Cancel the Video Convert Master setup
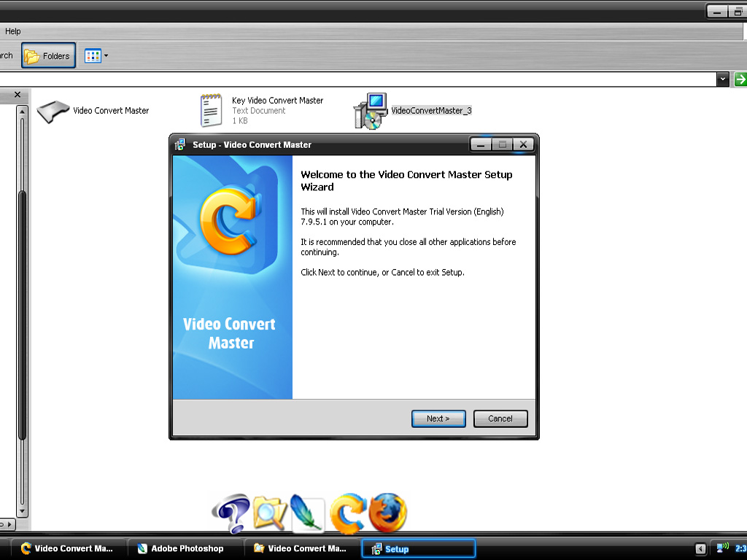 [500, 419]
